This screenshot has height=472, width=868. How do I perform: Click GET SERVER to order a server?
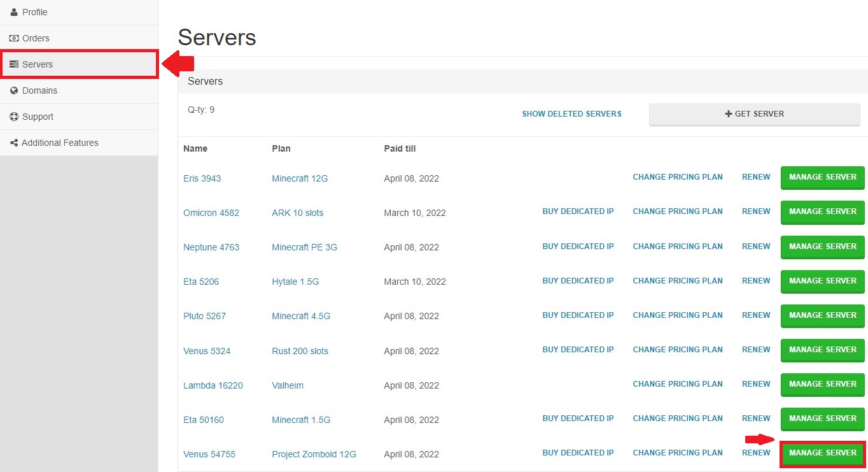(754, 114)
